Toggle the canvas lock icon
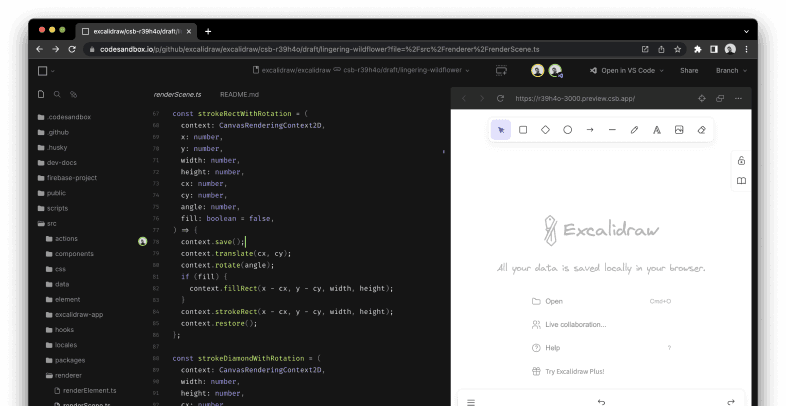 click(741, 160)
